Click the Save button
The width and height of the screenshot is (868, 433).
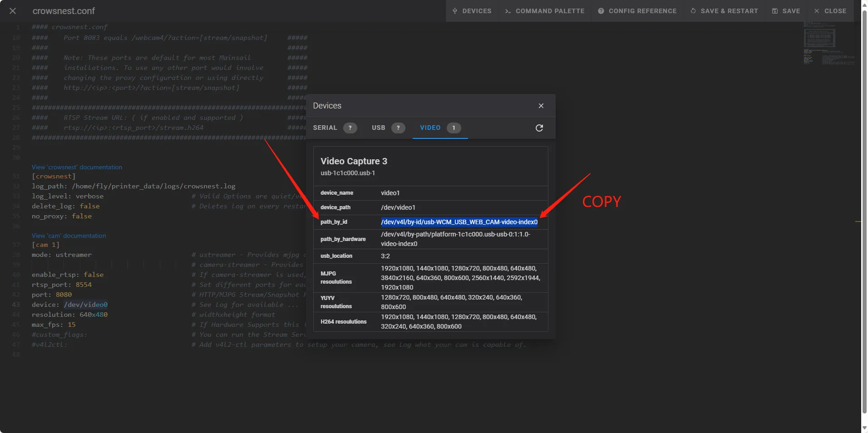786,11
